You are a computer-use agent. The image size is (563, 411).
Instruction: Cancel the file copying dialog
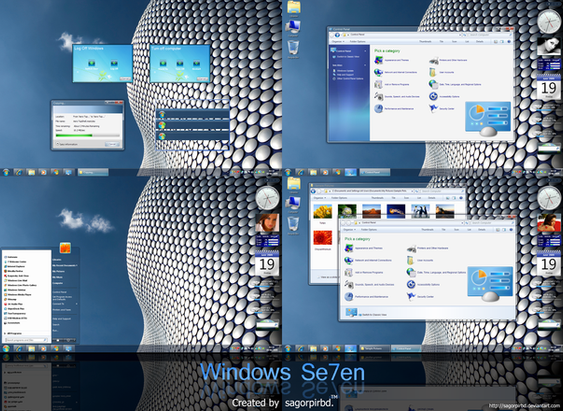click(112, 144)
